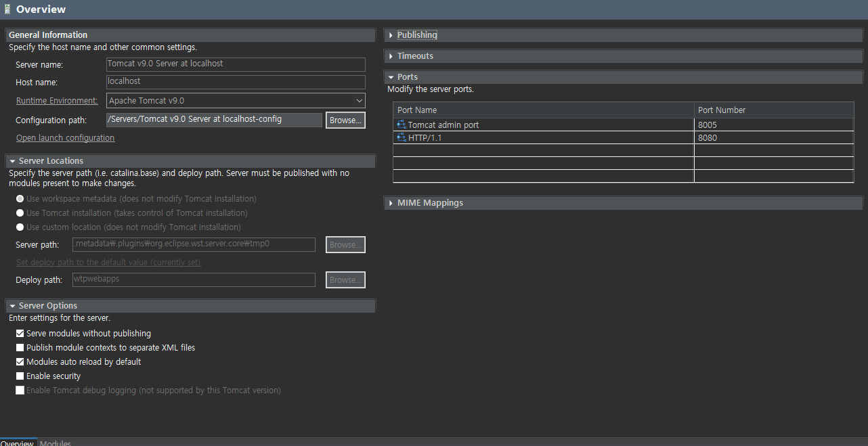Check the Enable security option
Image resolution: width=868 pixels, height=446 pixels.
tap(20, 376)
